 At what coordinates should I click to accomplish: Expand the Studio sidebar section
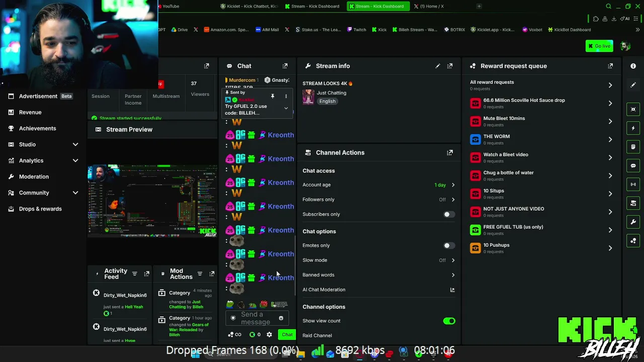pos(75,144)
